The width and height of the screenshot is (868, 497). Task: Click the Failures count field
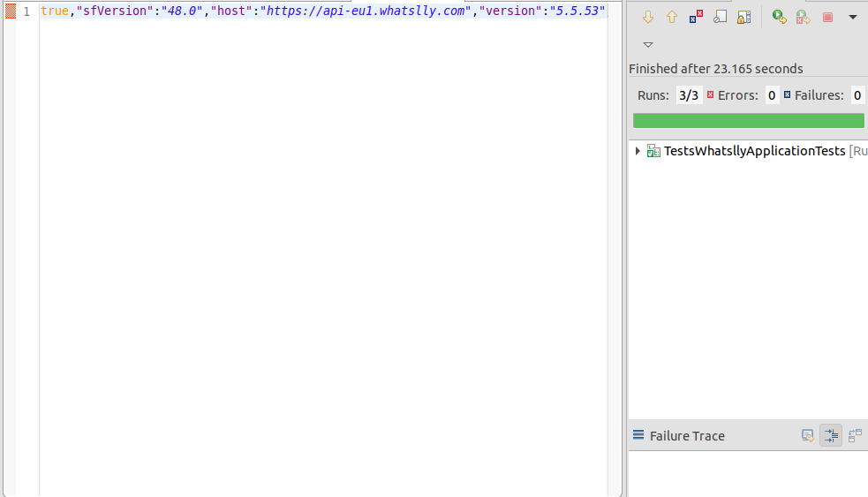[x=857, y=95]
